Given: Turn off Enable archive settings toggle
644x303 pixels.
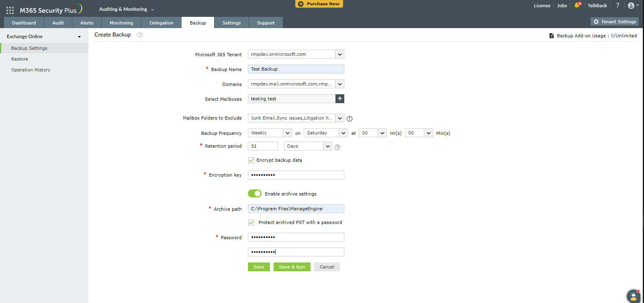Looking at the screenshot, I should pyautogui.click(x=255, y=193).
